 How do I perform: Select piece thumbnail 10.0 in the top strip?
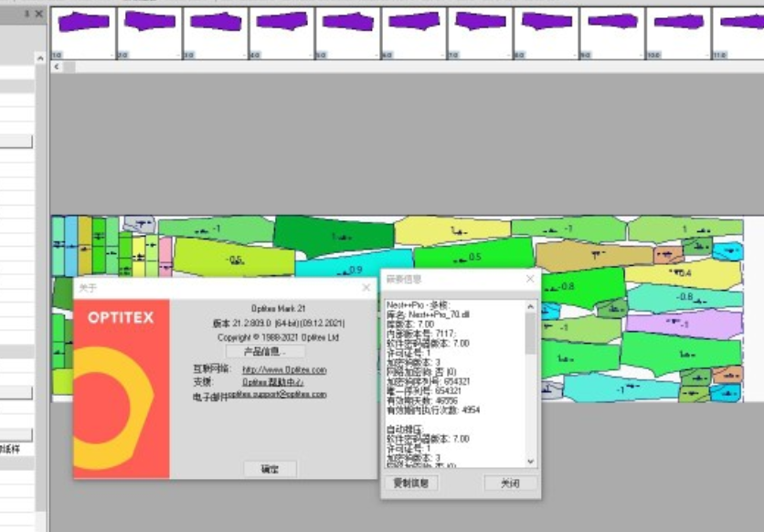pyautogui.click(x=679, y=33)
